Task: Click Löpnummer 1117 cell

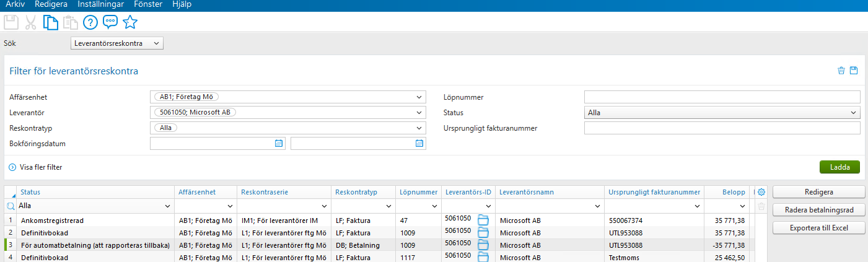Action: (418, 256)
